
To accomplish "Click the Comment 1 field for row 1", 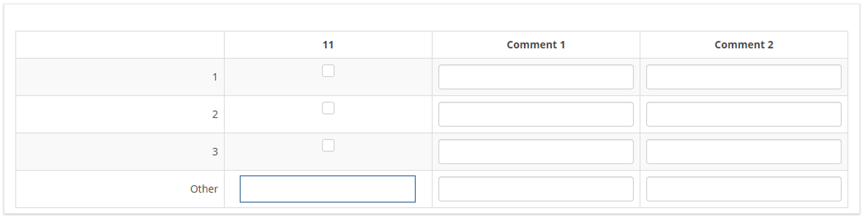I will [536, 77].
